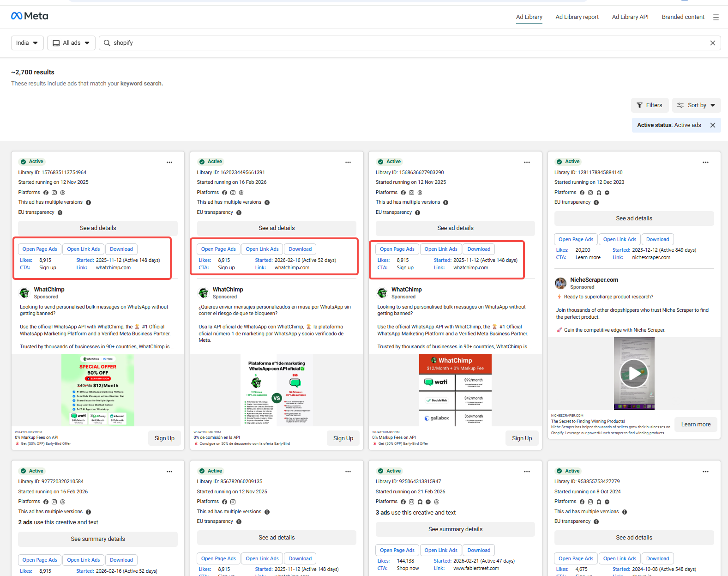The height and width of the screenshot is (576, 728).
Task: Click into the shopify search field
Action: point(409,43)
